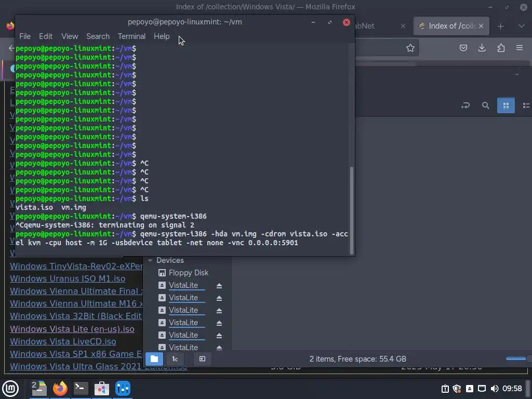This screenshot has height=399, width=532.
Task: Open the Linux Mint start menu
Action: (10, 389)
